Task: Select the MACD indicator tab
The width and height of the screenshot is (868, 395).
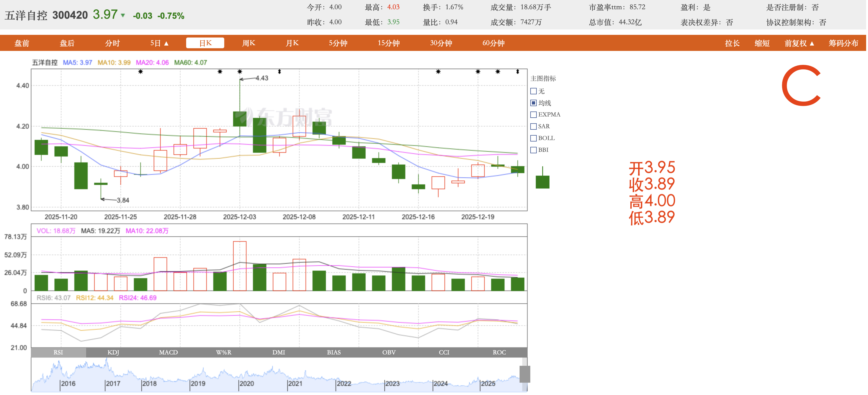Action: [x=168, y=352]
